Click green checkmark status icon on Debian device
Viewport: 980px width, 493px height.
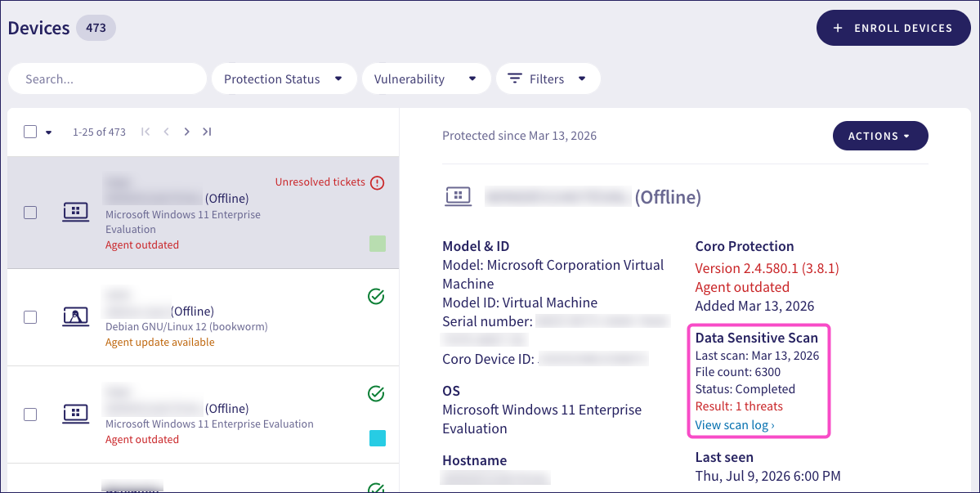(x=376, y=296)
